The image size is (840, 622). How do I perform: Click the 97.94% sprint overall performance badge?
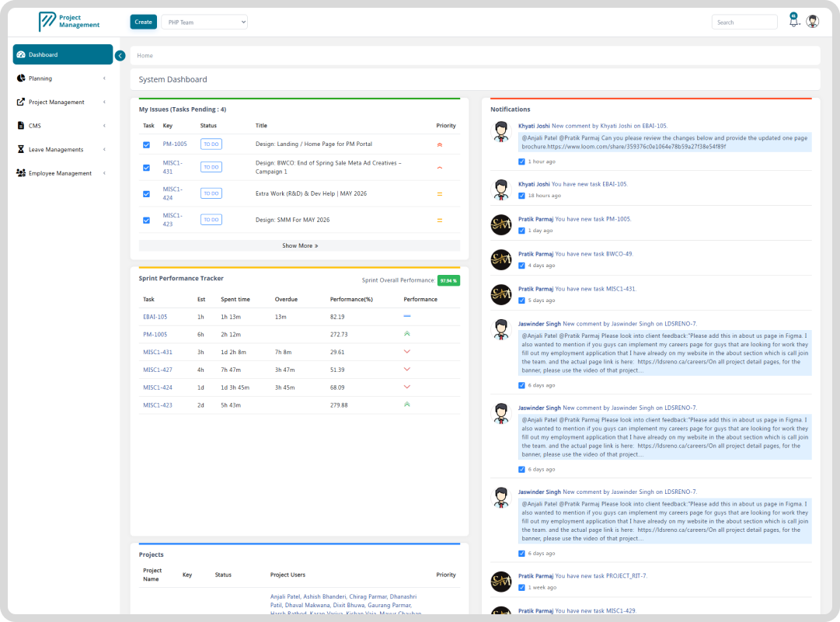(x=448, y=280)
